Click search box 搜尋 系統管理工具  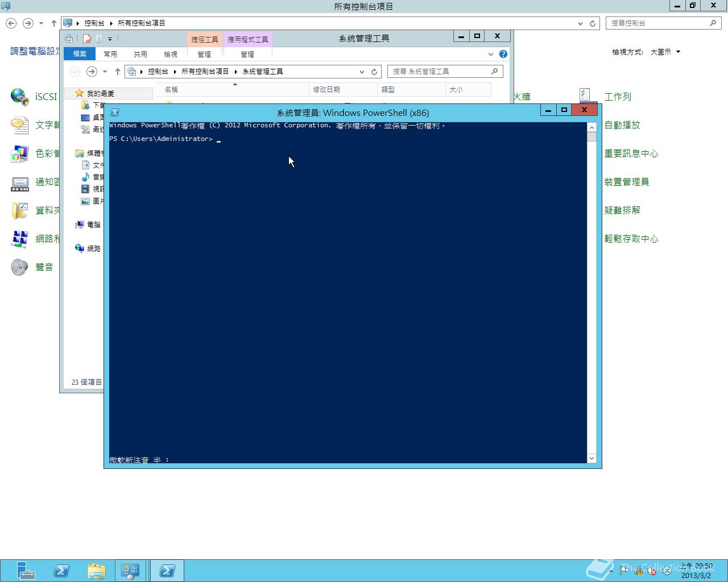tap(445, 72)
